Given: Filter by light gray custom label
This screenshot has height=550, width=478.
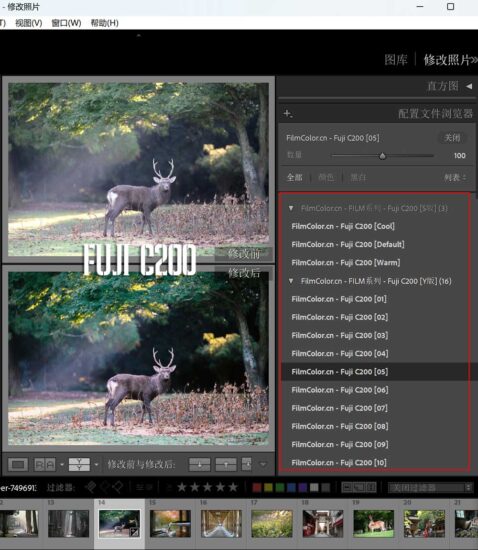Looking at the screenshot, I should pos(314,487).
